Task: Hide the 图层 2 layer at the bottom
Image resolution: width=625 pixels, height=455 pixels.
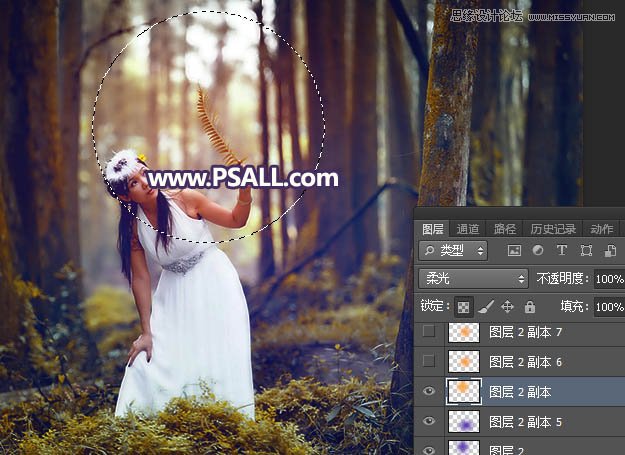Action: (x=428, y=450)
